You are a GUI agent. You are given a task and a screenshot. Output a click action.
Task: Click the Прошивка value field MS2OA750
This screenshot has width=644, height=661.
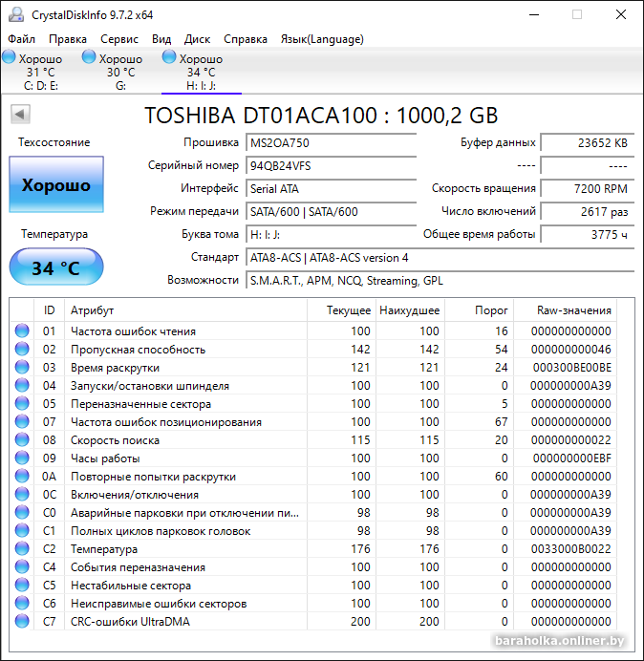(x=331, y=142)
